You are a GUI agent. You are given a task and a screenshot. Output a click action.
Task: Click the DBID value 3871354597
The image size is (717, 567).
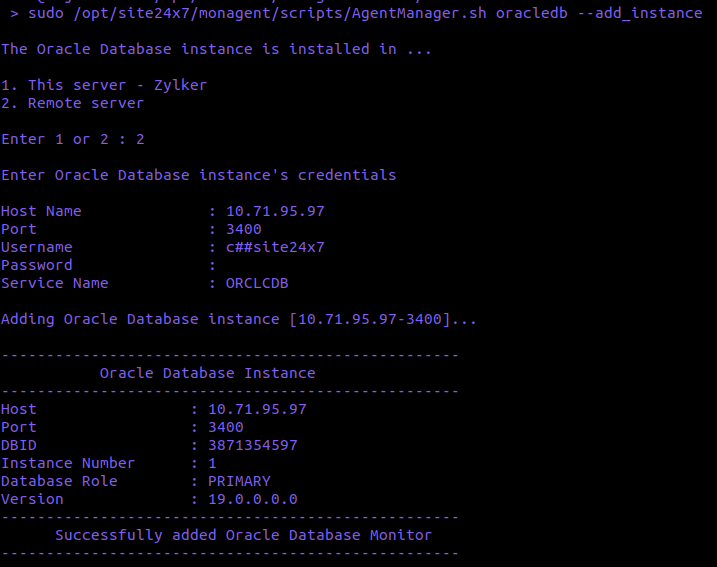coord(252,445)
